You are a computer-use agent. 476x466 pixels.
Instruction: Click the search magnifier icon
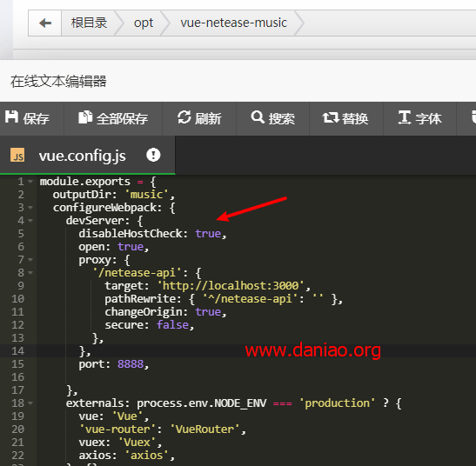pyautogui.click(x=258, y=116)
